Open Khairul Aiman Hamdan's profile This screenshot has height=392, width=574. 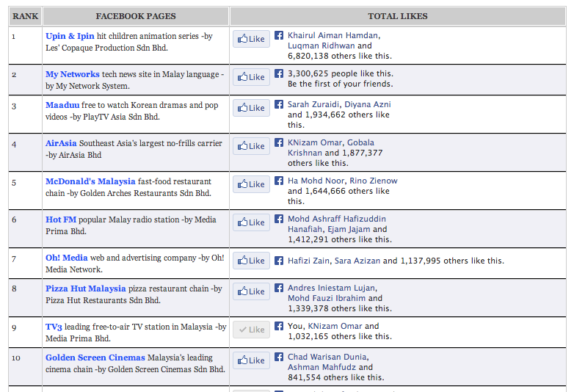click(333, 35)
